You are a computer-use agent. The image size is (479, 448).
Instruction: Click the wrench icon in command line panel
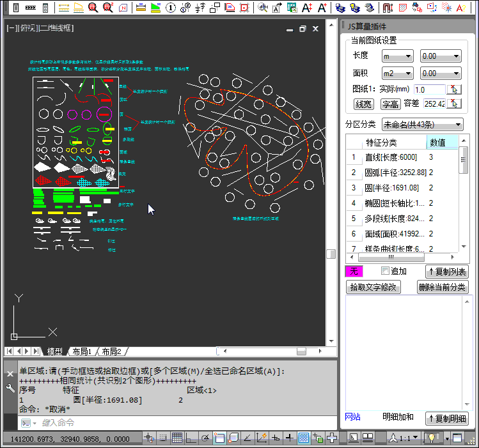click(10, 388)
